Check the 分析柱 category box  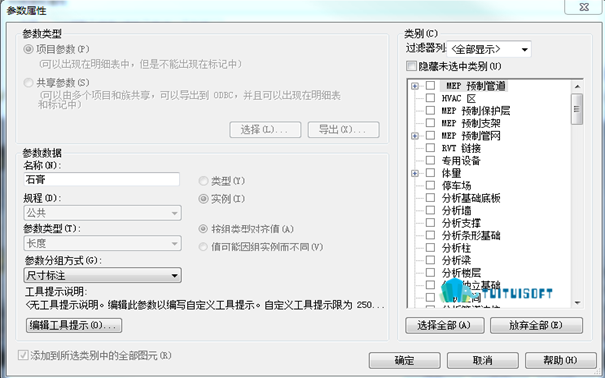click(430, 248)
